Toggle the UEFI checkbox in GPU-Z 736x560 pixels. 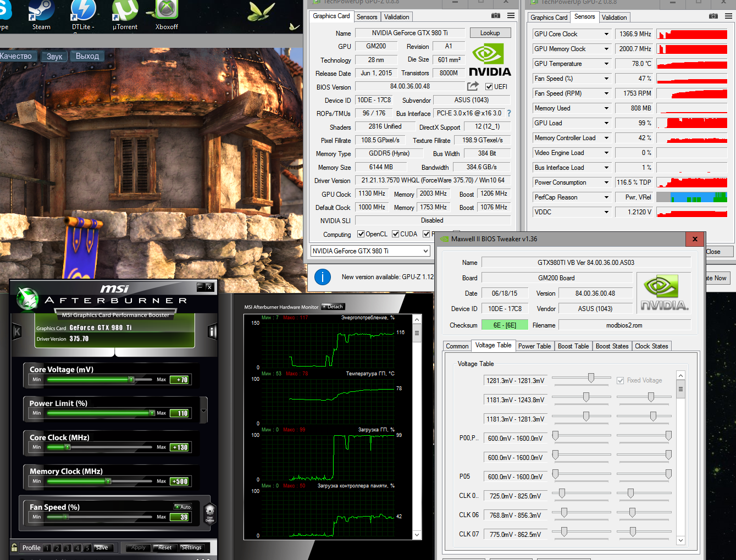click(489, 87)
